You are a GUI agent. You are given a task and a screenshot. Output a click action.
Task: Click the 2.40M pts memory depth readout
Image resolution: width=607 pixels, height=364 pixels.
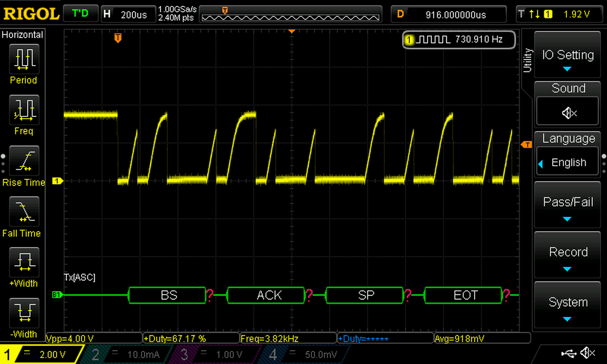pos(176,18)
